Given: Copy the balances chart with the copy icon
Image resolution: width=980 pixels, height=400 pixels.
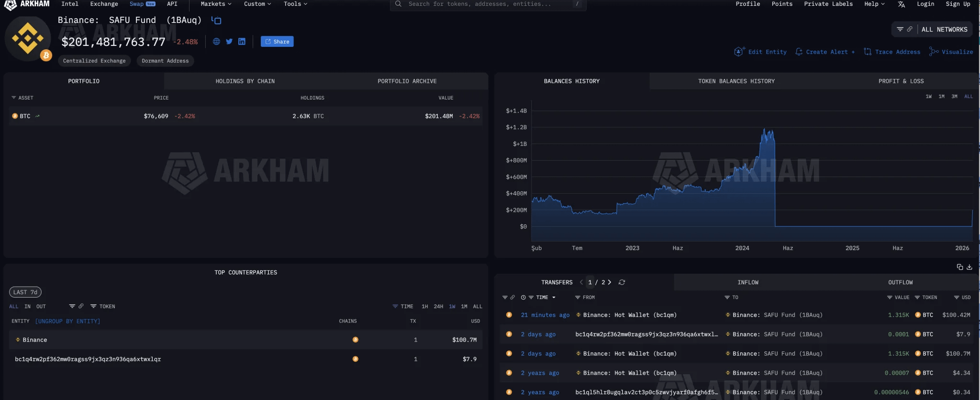Looking at the screenshot, I should click(959, 267).
